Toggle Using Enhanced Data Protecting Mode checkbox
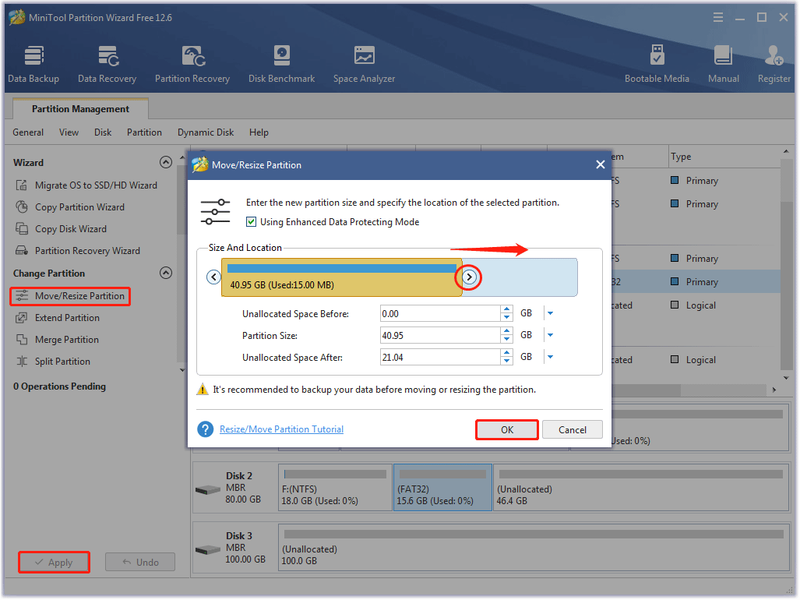The height and width of the screenshot is (600, 800). coord(251,222)
